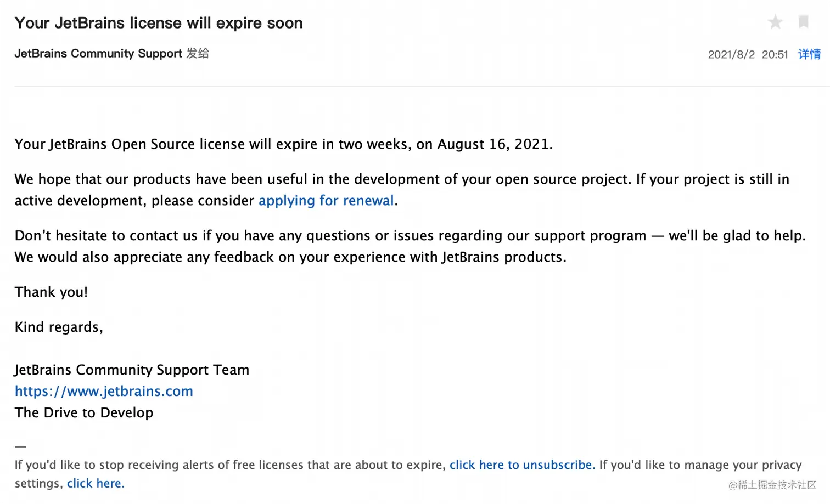Open the applying for renewal link
The image size is (830, 504).
point(326,201)
